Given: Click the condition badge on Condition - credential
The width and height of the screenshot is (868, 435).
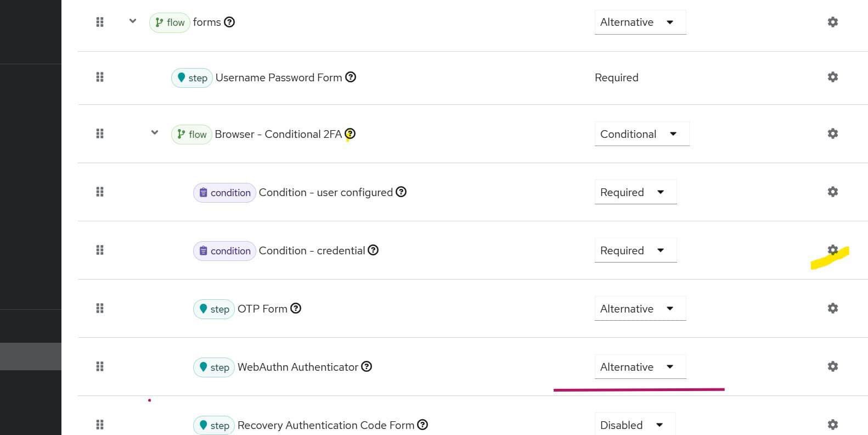Looking at the screenshot, I should [x=224, y=250].
